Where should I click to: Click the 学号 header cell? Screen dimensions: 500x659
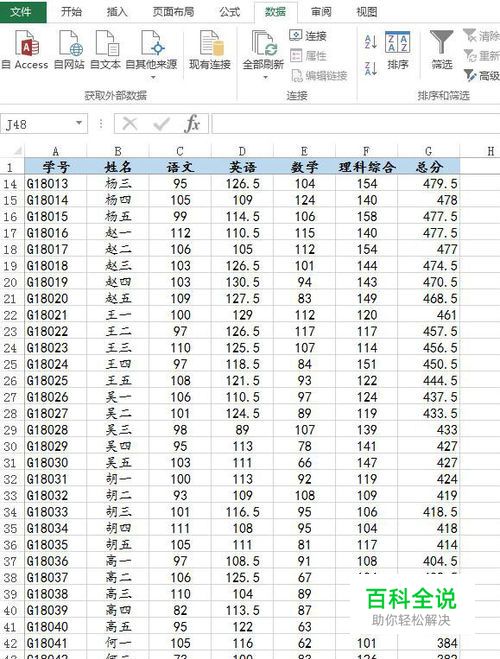(x=55, y=167)
